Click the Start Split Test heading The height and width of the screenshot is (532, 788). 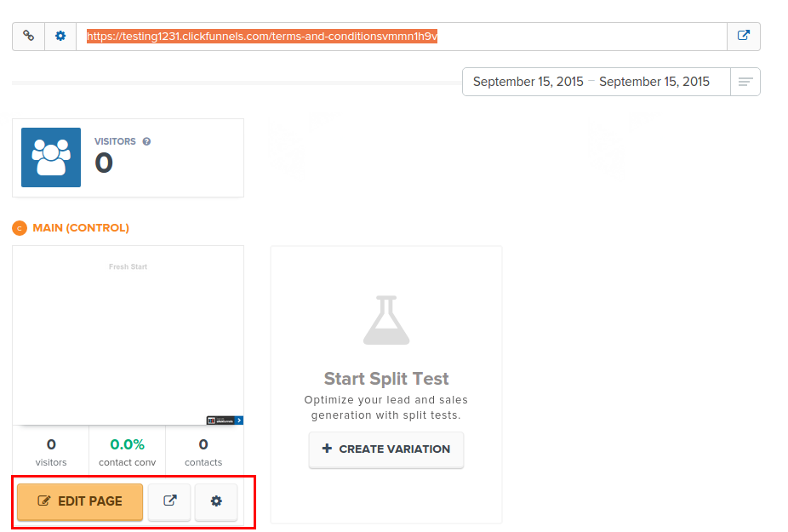[x=385, y=379]
